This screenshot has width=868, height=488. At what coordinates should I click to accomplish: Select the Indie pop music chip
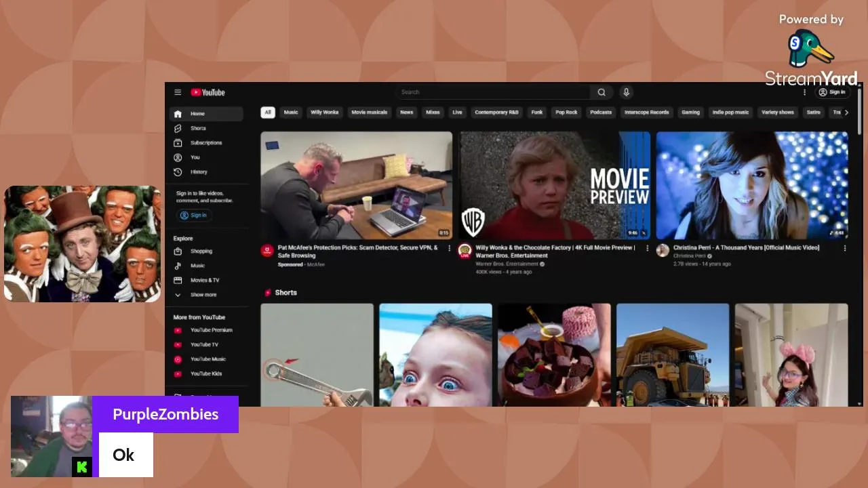[x=730, y=113]
